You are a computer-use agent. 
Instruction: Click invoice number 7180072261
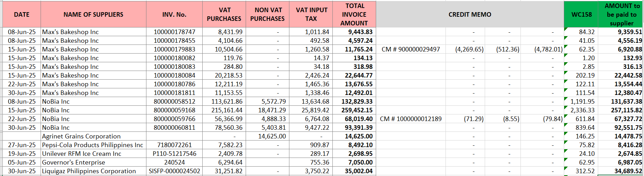coord(174,145)
